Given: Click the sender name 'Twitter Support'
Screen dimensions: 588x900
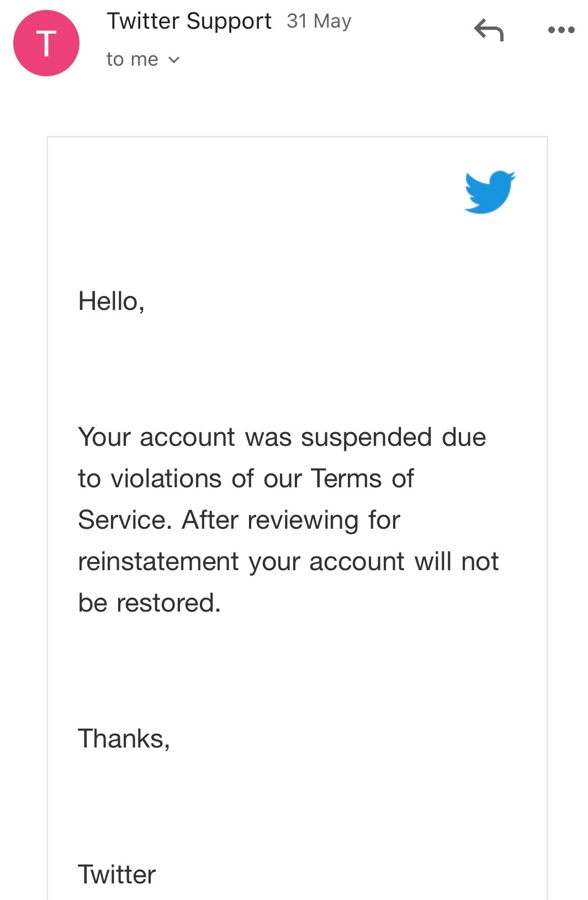Looking at the screenshot, I should pos(189,21).
